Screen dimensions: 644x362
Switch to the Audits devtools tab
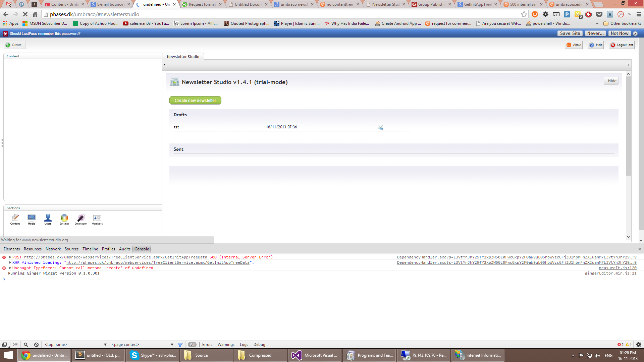coord(125,249)
